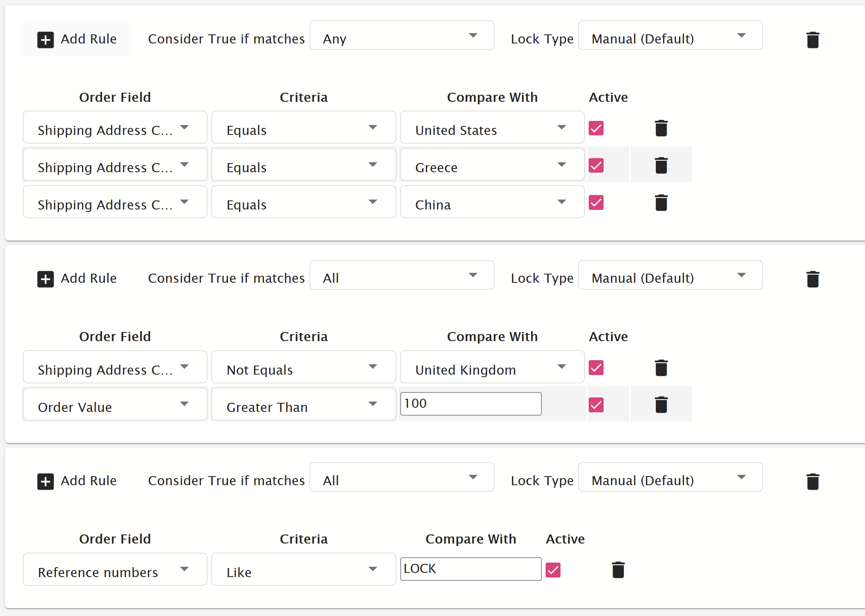The width and height of the screenshot is (865, 616).
Task: Uncheck Active for United States rule
Action: coord(596,128)
